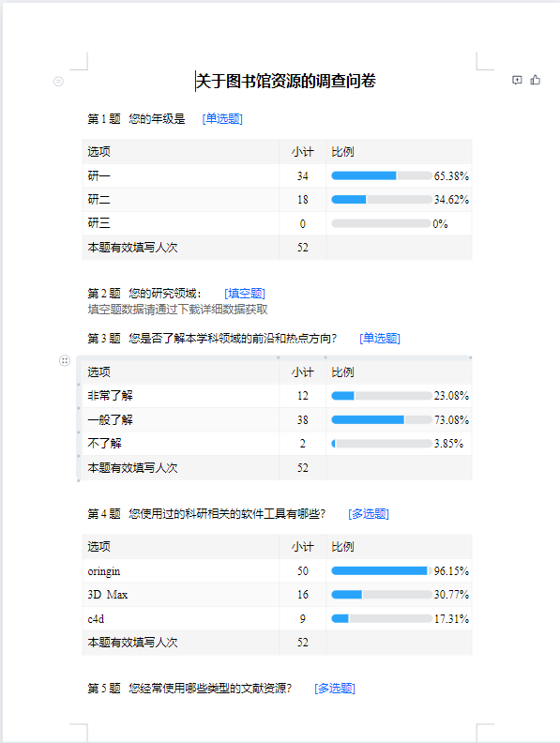The height and width of the screenshot is (743, 560).
Task: Click the 研二 option cell
Action: click(x=180, y=200)
